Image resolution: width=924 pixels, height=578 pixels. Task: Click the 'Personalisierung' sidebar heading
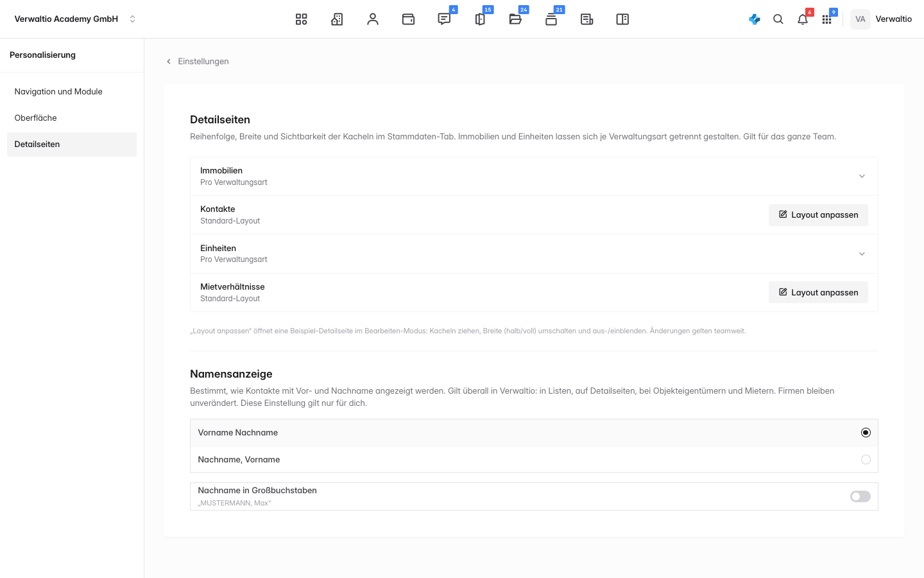(x=42, y=55)
